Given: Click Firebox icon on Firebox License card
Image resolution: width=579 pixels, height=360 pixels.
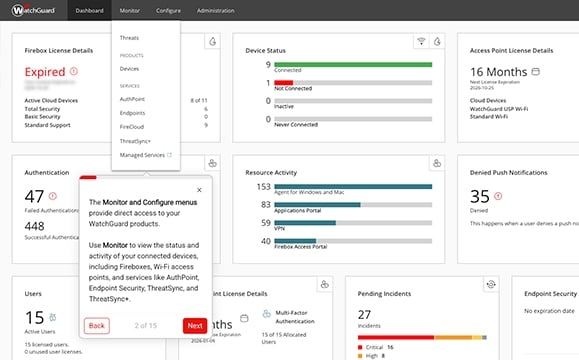Looking at the screenshot, I should click(212, 41).
